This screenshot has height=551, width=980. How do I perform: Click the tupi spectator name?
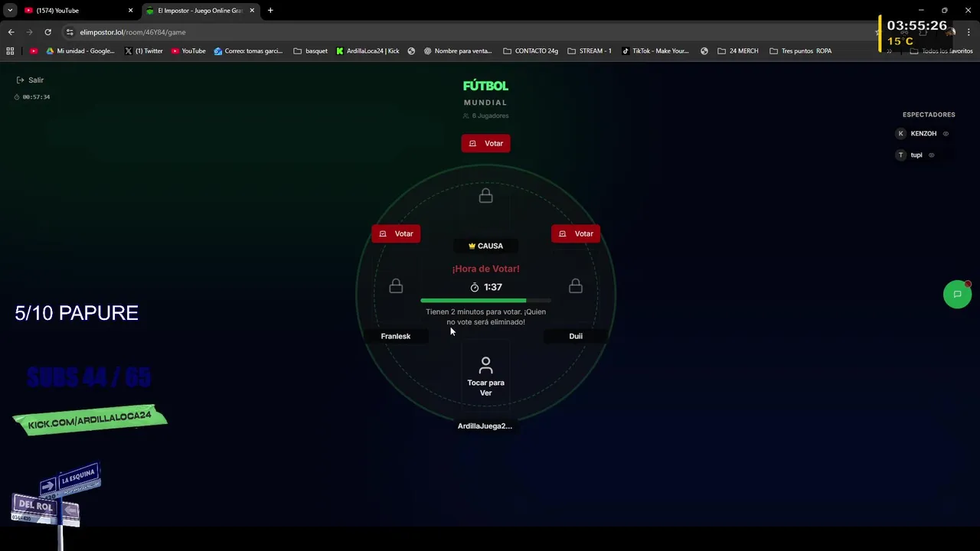click(916, 155)
